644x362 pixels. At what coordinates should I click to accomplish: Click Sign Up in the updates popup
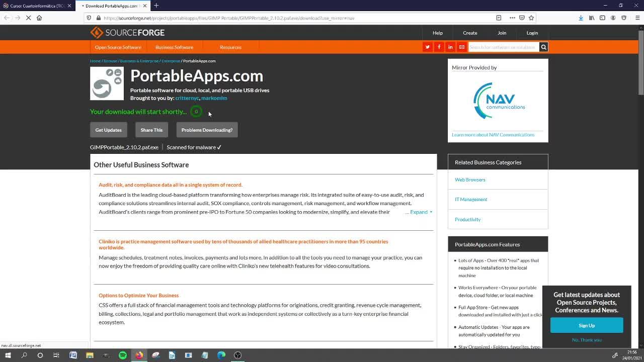click(587, 325)
